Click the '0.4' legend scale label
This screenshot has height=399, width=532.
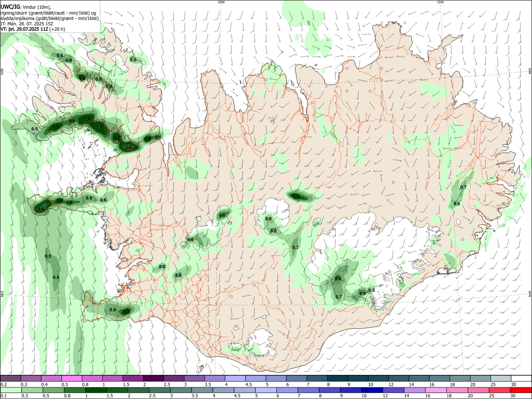click(x=44, y=384)
